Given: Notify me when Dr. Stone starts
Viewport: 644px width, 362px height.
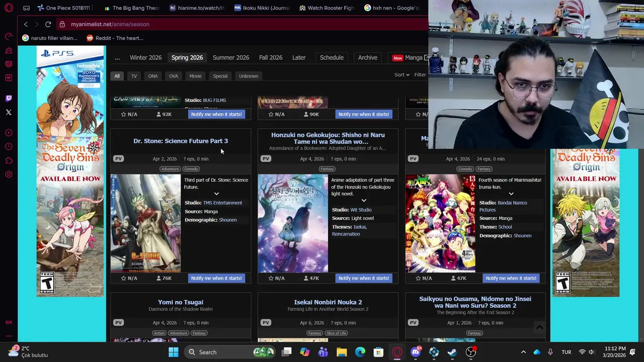Looking at the screenshot, I should point(216,278).
